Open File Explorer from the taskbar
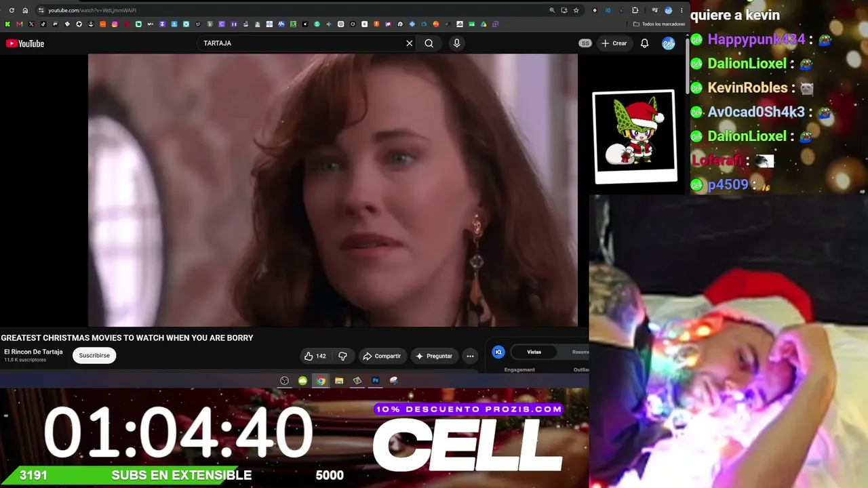 pyautogui.click(x=339, y=381)
